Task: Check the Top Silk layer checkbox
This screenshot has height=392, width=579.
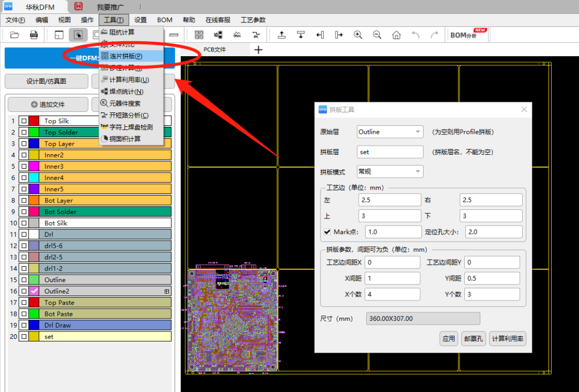Action: coord(24,121)
